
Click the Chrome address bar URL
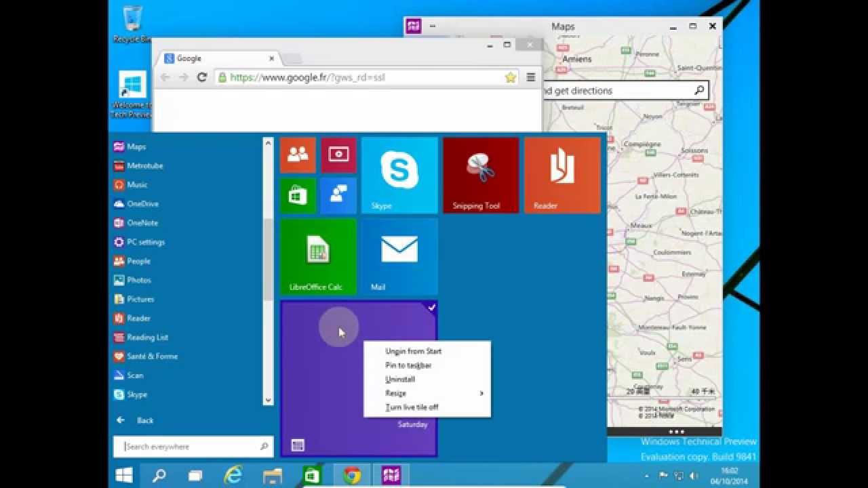307,77
